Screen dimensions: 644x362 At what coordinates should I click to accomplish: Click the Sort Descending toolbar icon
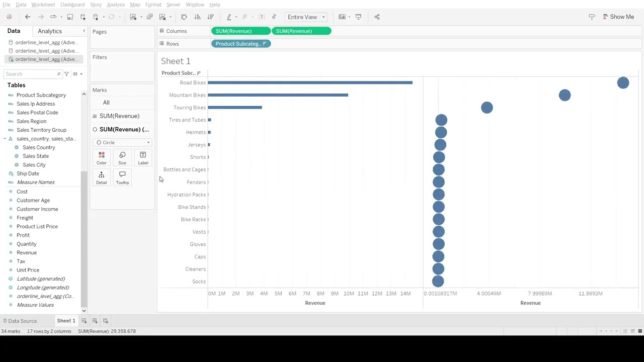tap(210, 17)
